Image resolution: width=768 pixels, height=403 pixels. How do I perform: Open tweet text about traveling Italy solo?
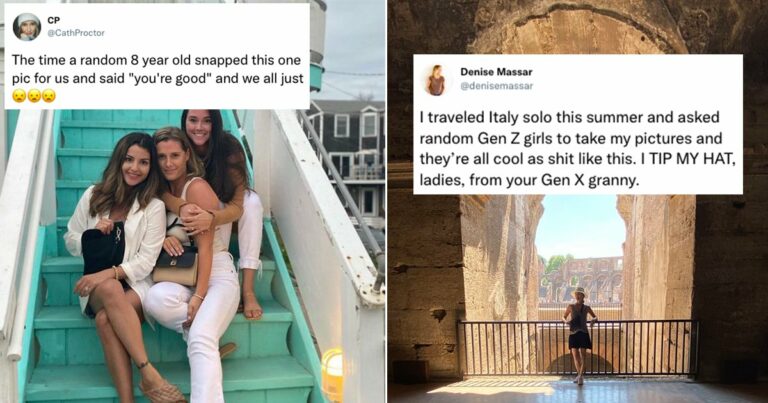(574, 149)
